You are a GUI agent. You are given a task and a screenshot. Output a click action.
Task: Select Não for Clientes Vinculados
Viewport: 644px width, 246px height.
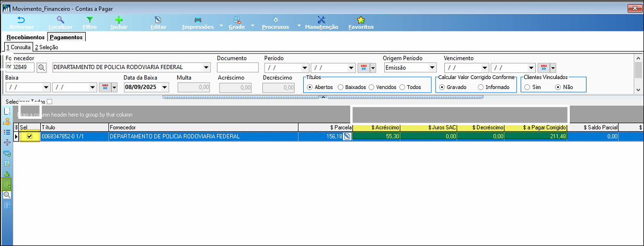(558, 87)
